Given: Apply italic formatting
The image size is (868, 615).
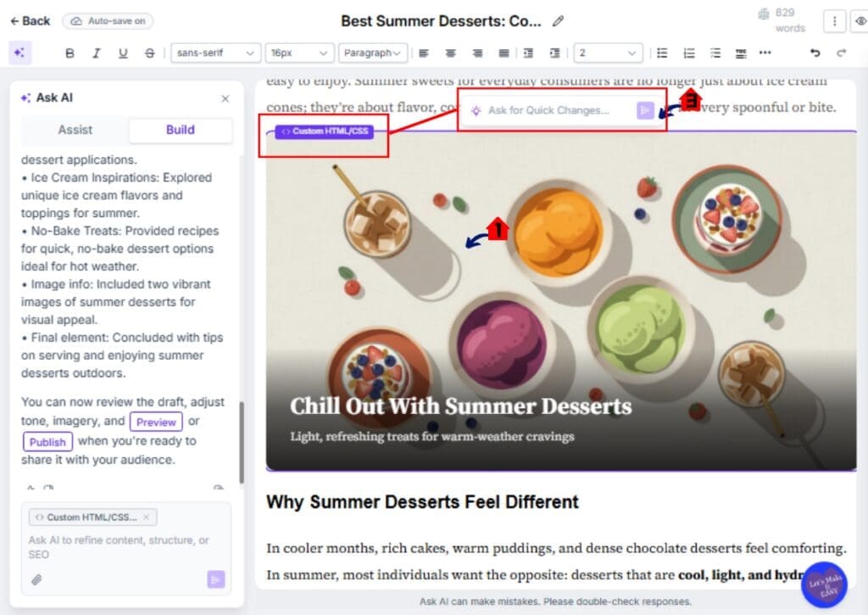Looking at the screenshot, I should pyautogui.click(x=96, y=53).
